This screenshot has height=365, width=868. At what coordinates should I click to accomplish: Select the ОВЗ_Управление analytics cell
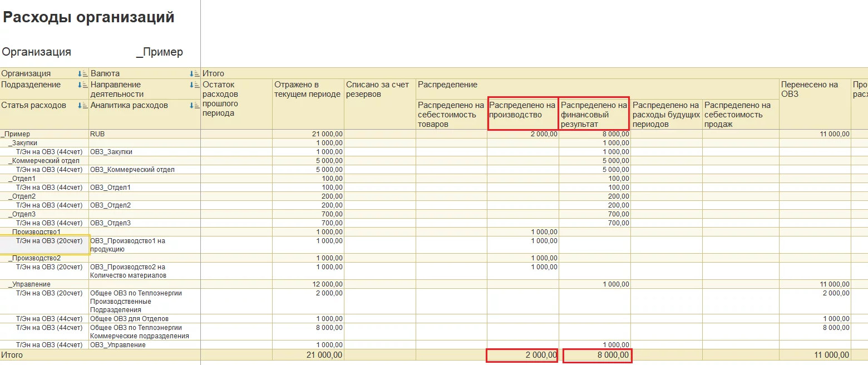(x=145, y=345)
